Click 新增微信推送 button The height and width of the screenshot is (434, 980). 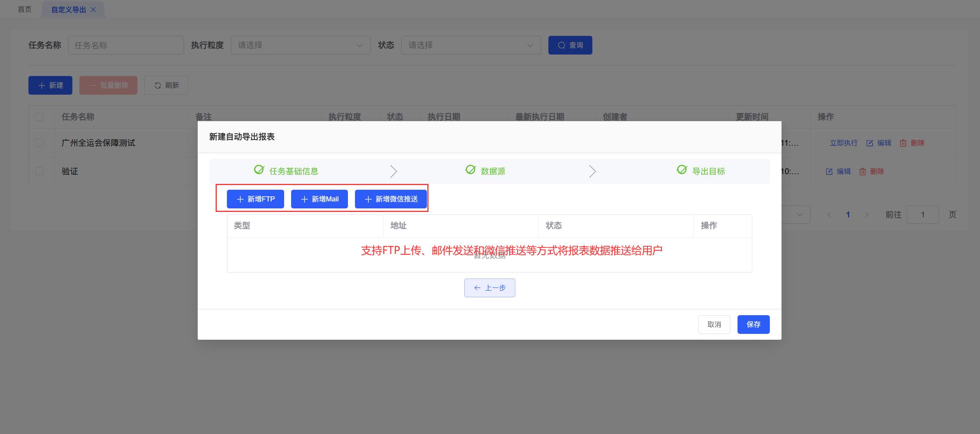tap(391, 199)
